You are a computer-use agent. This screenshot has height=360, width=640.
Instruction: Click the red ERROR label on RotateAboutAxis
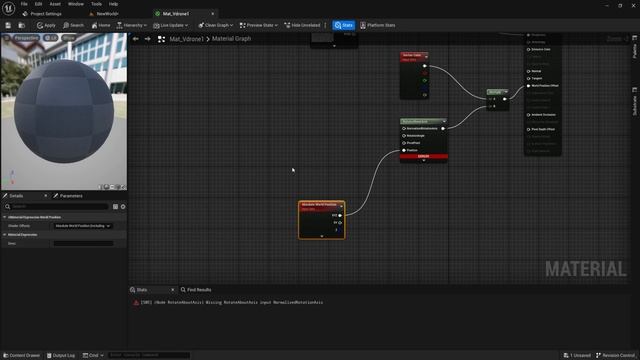(x=424, y=156)
